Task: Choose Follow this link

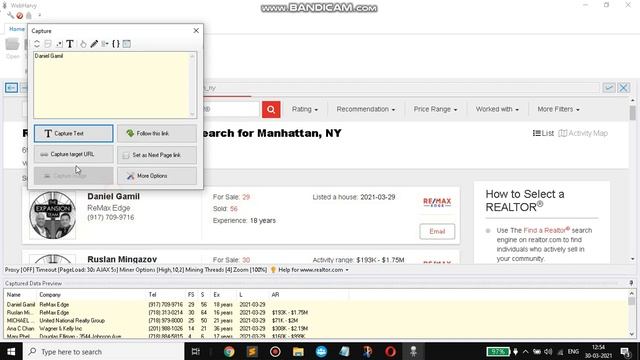Action: click(x=157, y=133)
